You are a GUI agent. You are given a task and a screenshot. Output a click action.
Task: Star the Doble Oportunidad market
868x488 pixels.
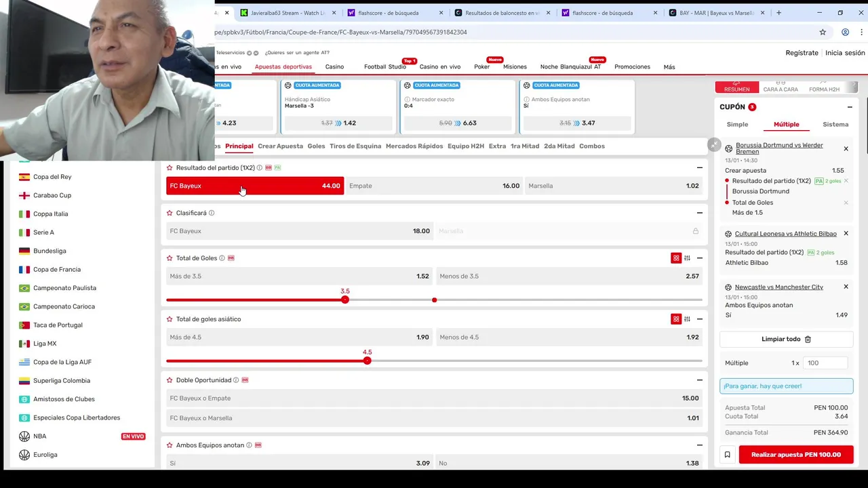pos(170,380)
